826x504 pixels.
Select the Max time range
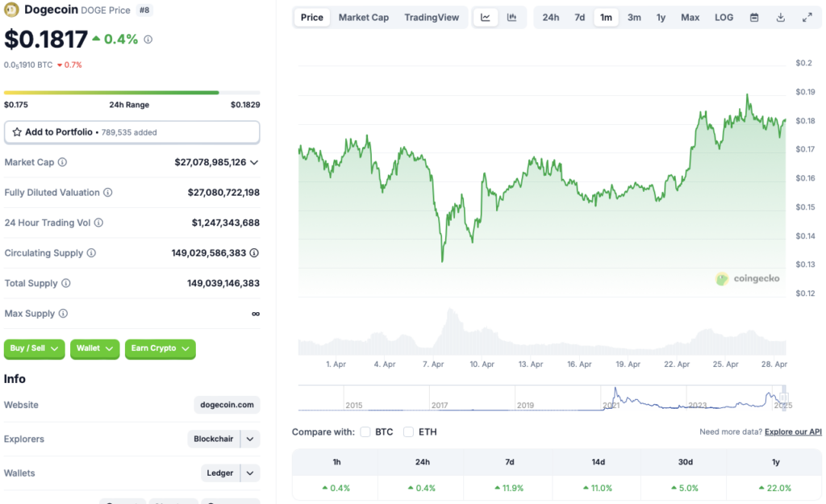690,18
